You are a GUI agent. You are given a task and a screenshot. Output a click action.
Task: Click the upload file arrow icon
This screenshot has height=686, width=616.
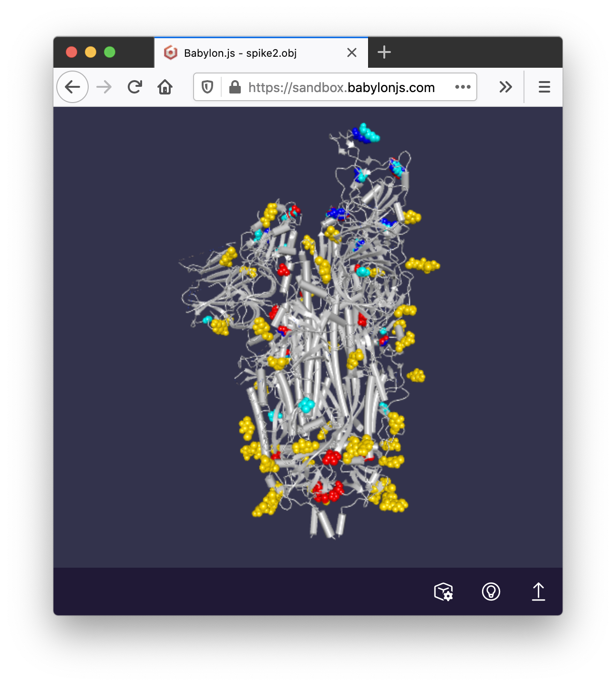[538, 592]
